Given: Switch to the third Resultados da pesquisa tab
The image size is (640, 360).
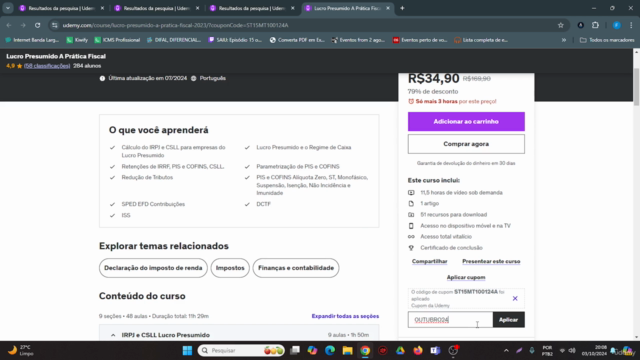Looking at the screenshot, I should coord(251,8).
